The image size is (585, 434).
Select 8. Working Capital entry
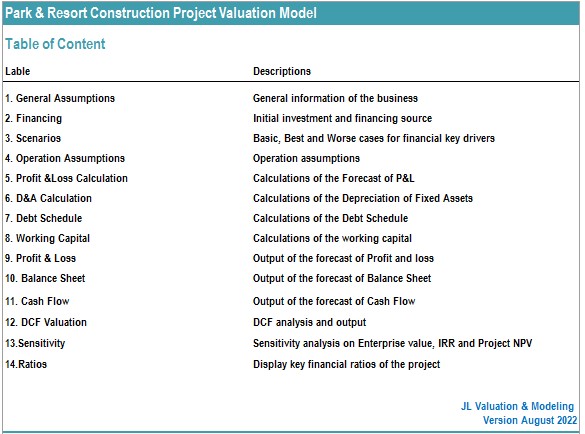[x=47, y=238]
